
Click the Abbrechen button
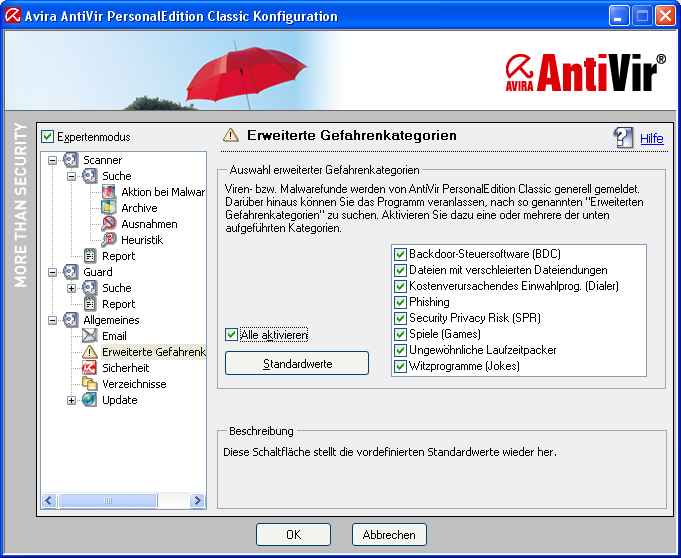point(389,535)
